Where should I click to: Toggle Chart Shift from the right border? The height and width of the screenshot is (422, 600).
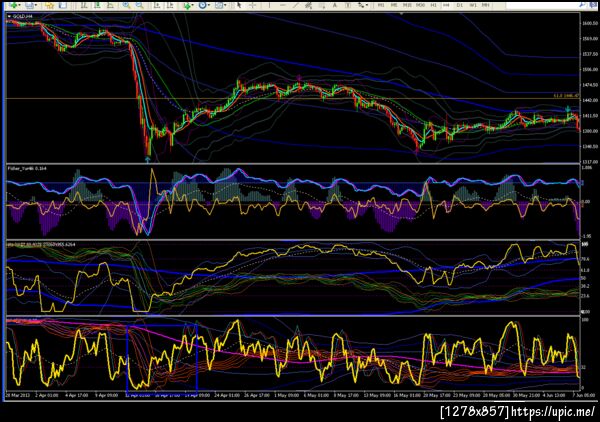pyautogui.click(x=170, y=5)
